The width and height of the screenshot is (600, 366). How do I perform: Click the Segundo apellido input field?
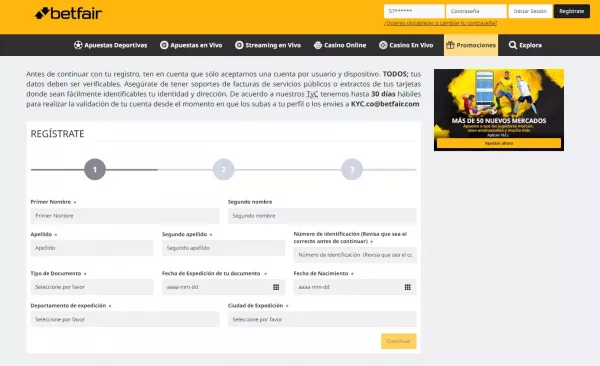click(223, 248)
